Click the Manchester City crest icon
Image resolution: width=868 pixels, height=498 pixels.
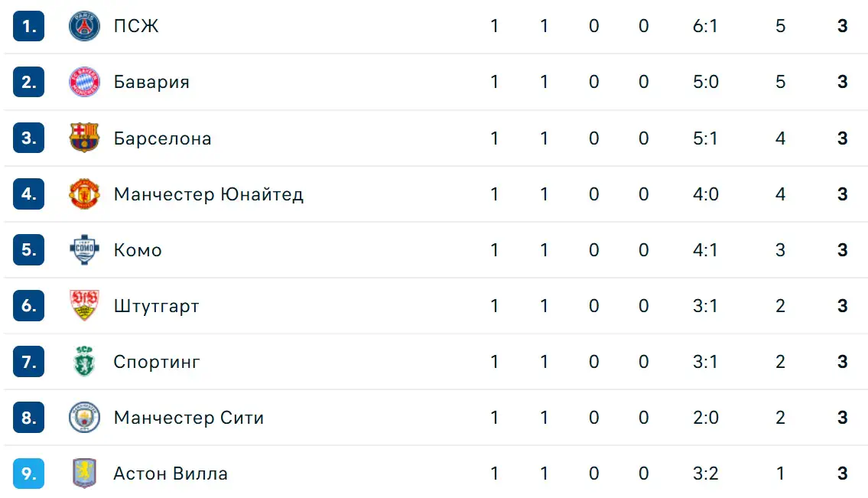coord(84,417)
